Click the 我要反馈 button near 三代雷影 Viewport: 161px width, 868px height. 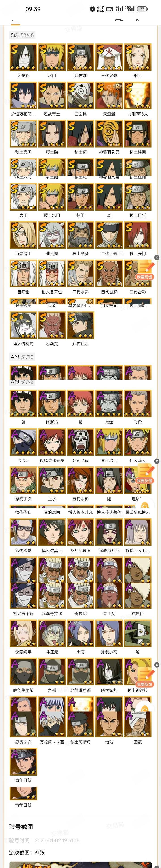point(144,277)
